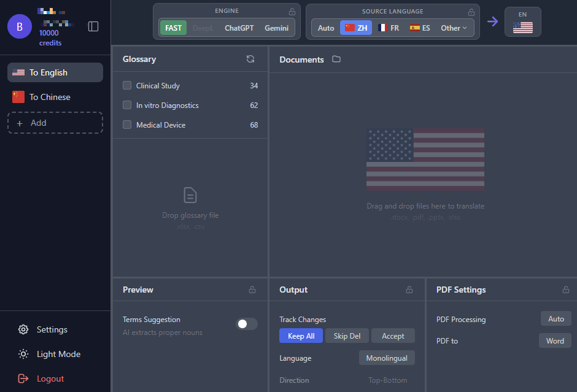577x392 pixels.
Task: Expand the Other source language dropdown
Action: pyautogui.click(x=454, y=28)
